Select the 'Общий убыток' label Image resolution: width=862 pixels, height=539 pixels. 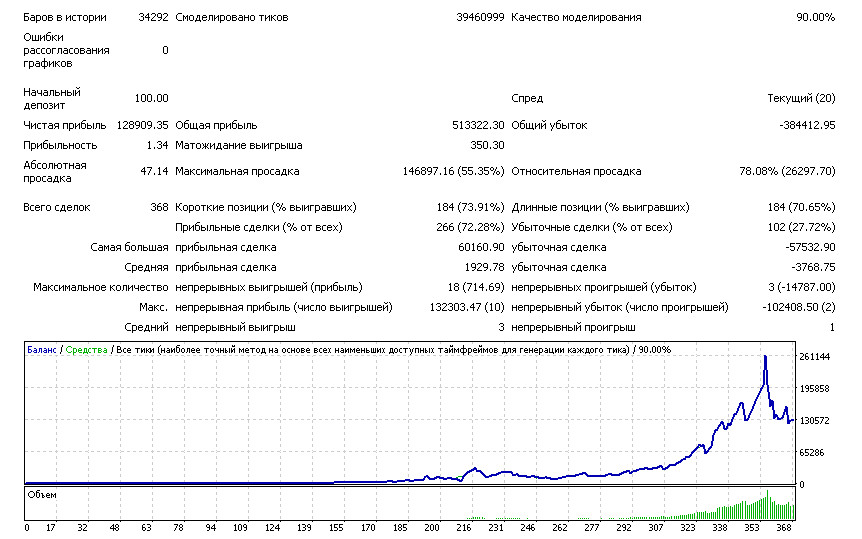(x=549, y=125)
